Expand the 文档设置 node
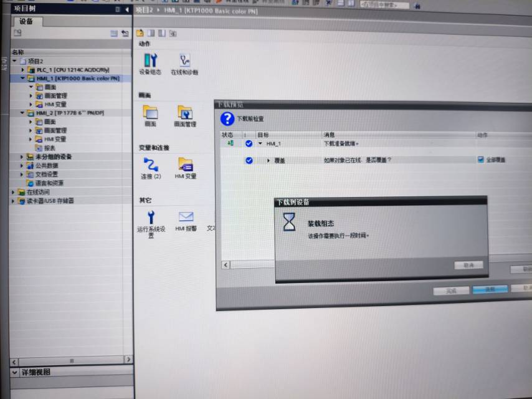 (22, 174)
